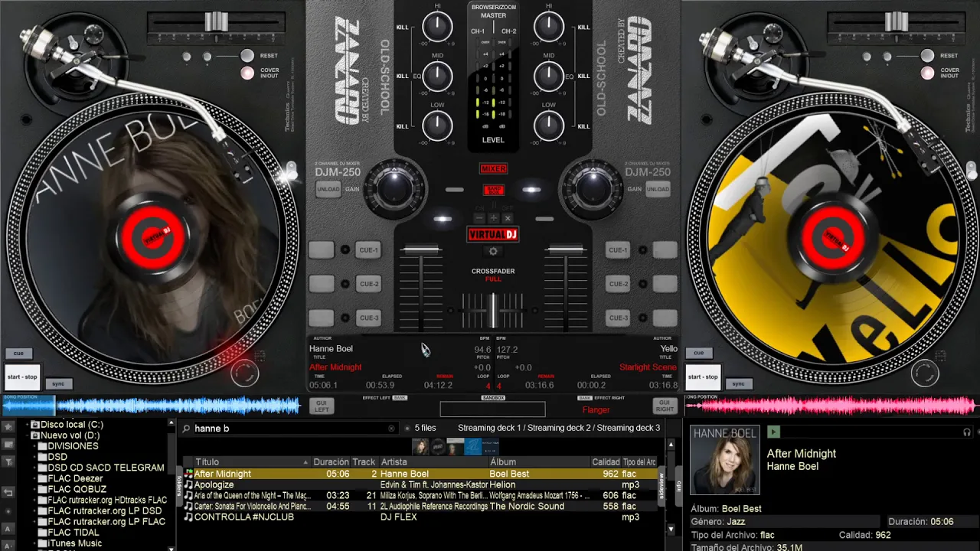This screenshot has height=551, width=980.
Task: Click the favorites star icon in browser sidebar
Action: click(8, 426)
